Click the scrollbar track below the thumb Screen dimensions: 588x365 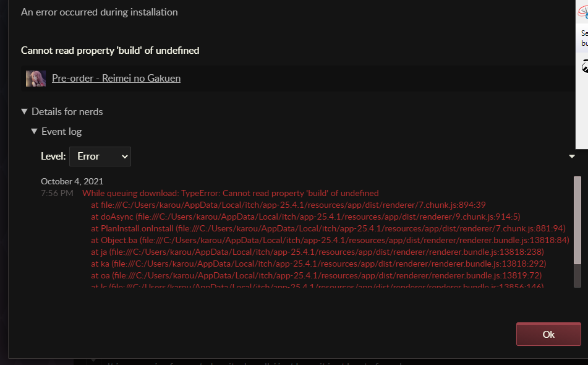[577, 276]
